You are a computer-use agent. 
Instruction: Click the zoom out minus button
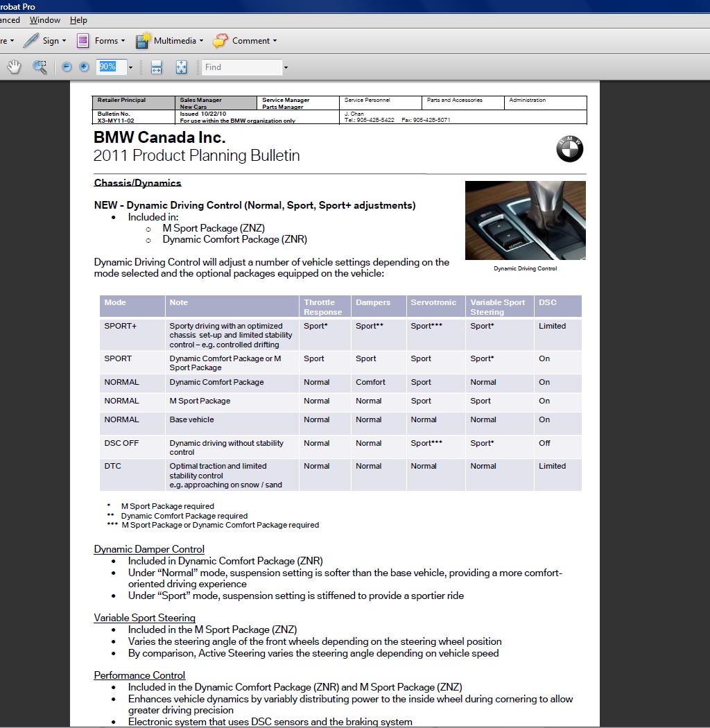coord(67,67)
